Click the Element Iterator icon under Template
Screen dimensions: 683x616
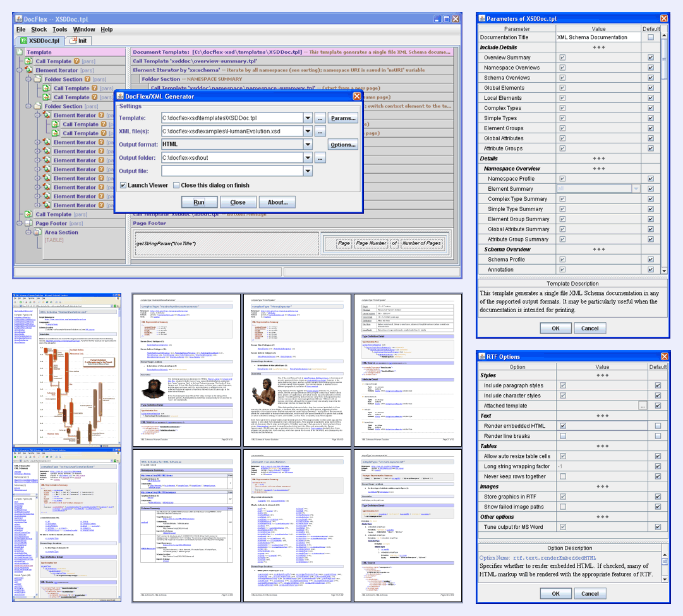[30, 71]
